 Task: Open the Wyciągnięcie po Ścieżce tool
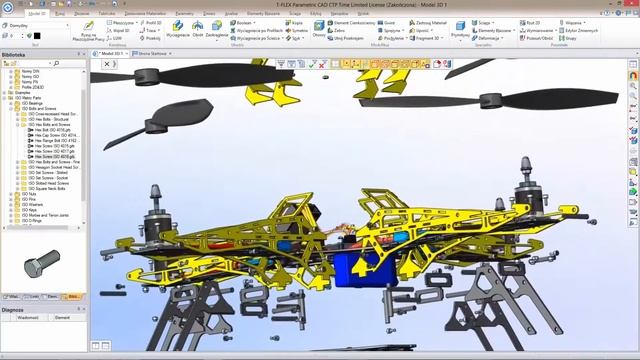click(x=256, y=38)
